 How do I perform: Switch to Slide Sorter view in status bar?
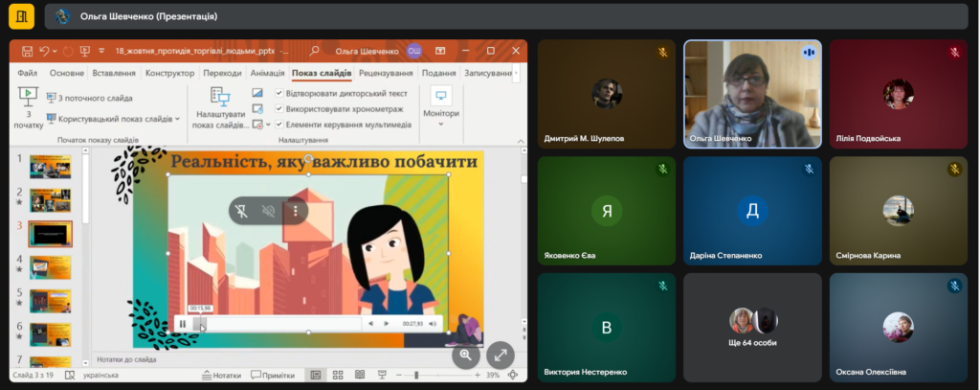pyautogui.click(x=338, y=376)
